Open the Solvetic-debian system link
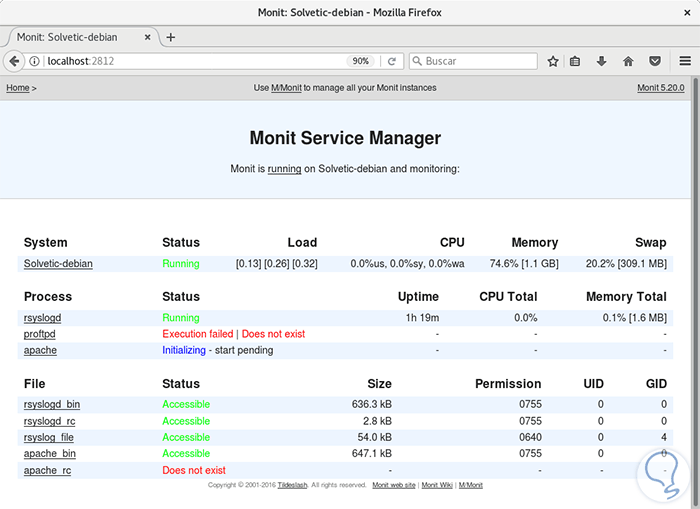The height and width of the screenshot is (509, 700). (58, 264)
